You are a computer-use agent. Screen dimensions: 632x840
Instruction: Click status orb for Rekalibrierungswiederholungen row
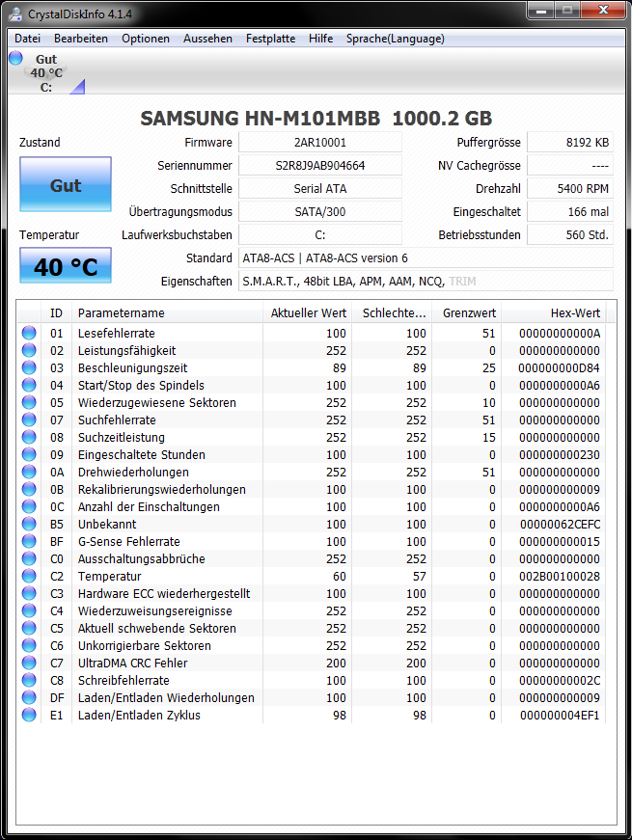click(x=29, y=489)
